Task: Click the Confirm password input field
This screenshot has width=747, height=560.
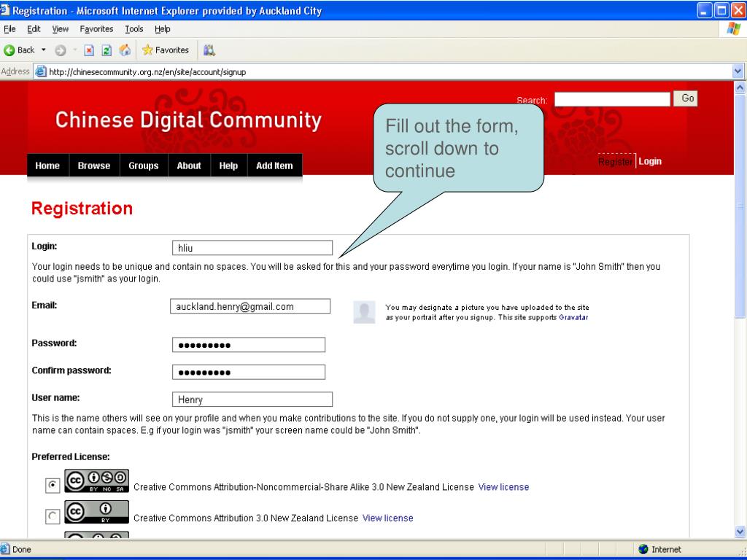Action: click(249, 372)
